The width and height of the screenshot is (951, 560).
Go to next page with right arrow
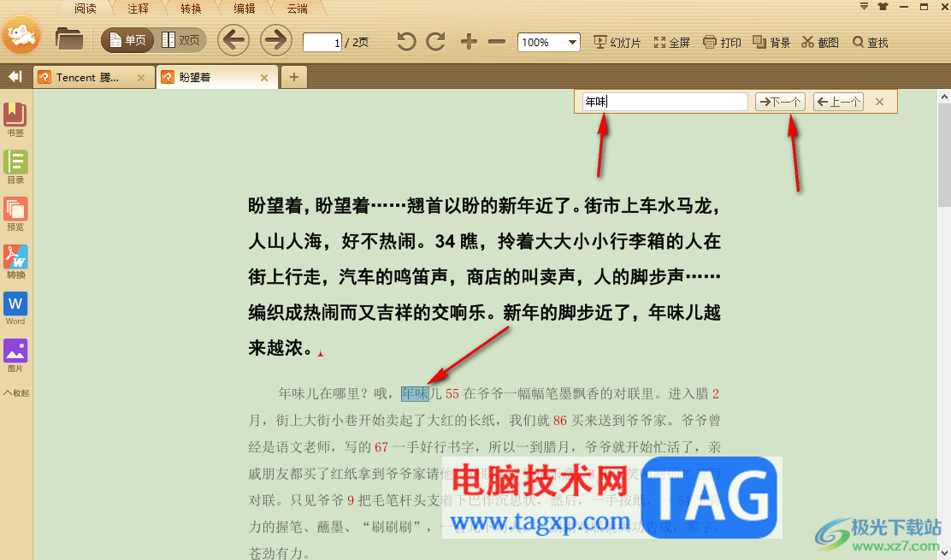276,40
